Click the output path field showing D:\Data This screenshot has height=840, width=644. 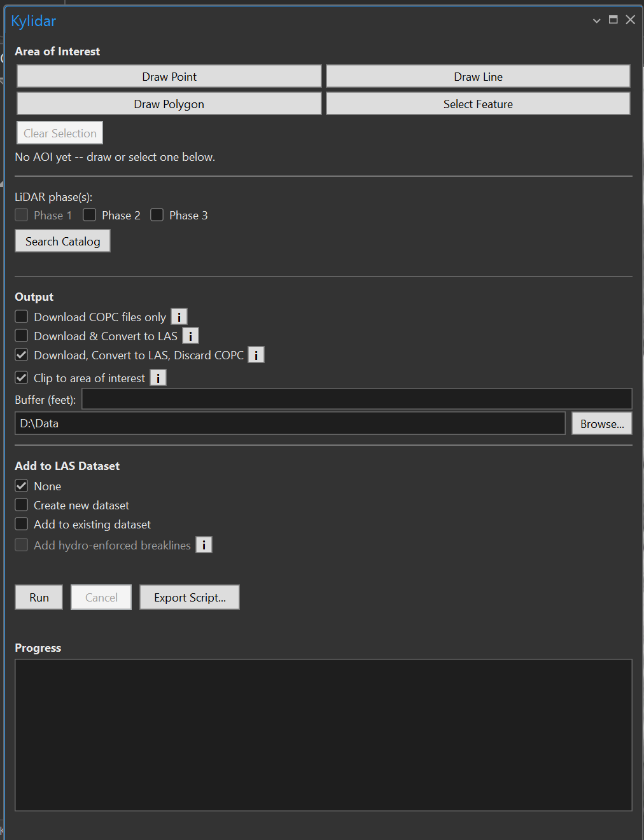[290, 423]
